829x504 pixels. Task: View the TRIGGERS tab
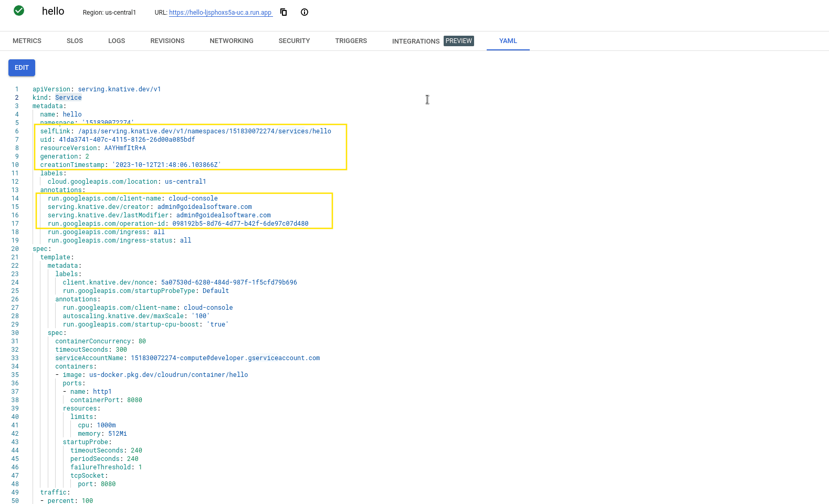(x=351, y=41)
